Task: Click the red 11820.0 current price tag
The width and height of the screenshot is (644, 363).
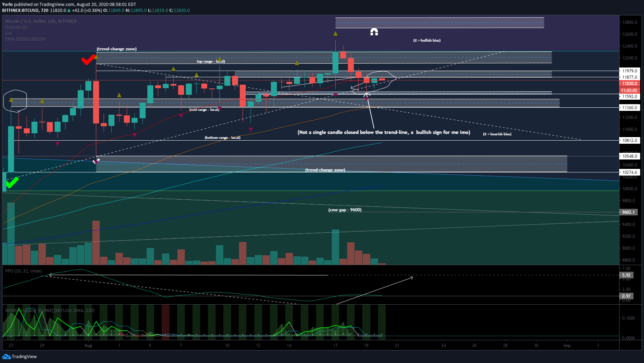Action: (x=630, y=83)
